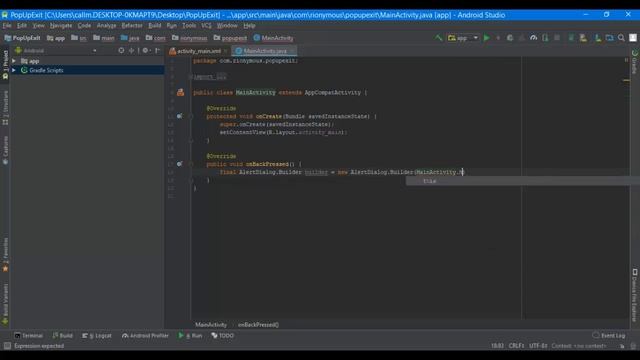Open the Terminal tool window
The image size is (640, 360).
coord(29,336)
